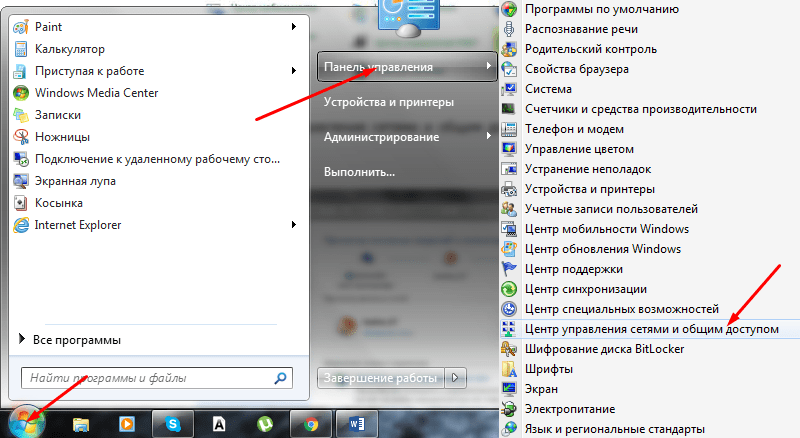Click the Записки sticky notes icon
The image size is (800, 438).
[x=21, y=115]
